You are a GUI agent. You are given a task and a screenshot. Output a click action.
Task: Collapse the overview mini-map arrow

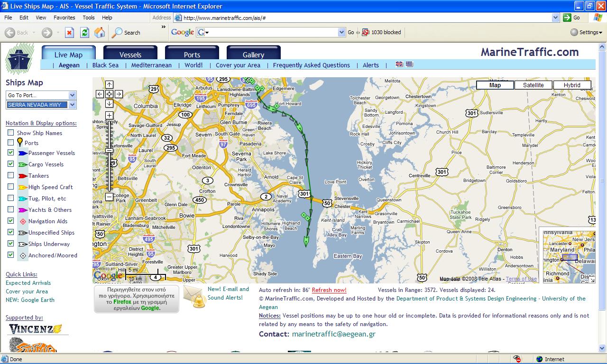point(592,280)
